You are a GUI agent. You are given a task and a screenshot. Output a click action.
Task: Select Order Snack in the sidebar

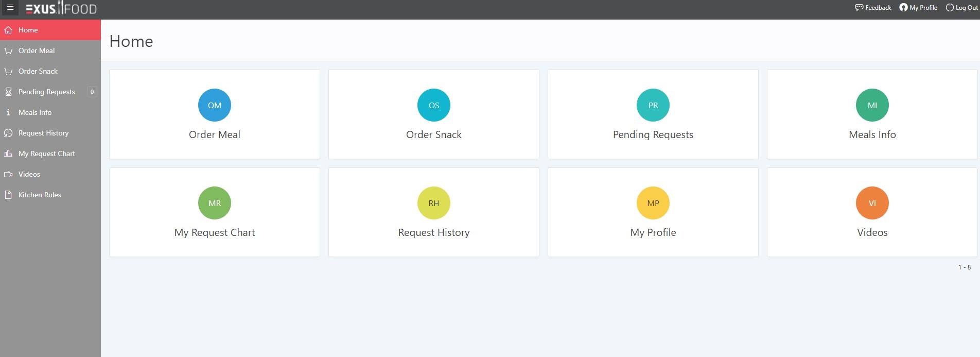pos(38,71)
